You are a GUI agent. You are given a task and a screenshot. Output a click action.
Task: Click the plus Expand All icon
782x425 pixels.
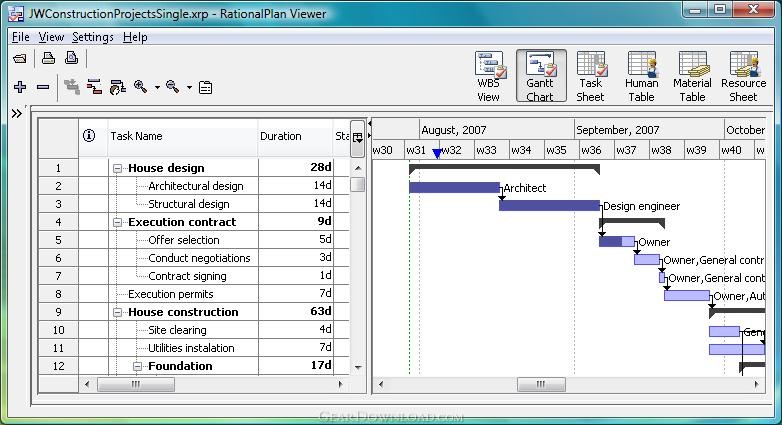pos(20,87)
